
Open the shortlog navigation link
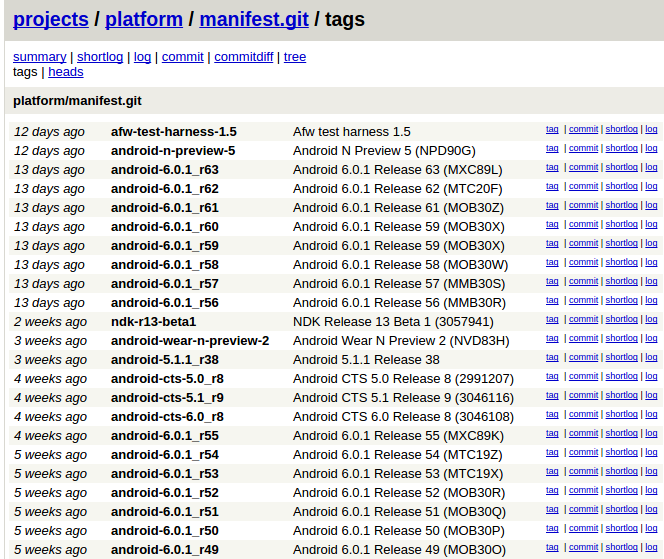(x=100, y=57)
